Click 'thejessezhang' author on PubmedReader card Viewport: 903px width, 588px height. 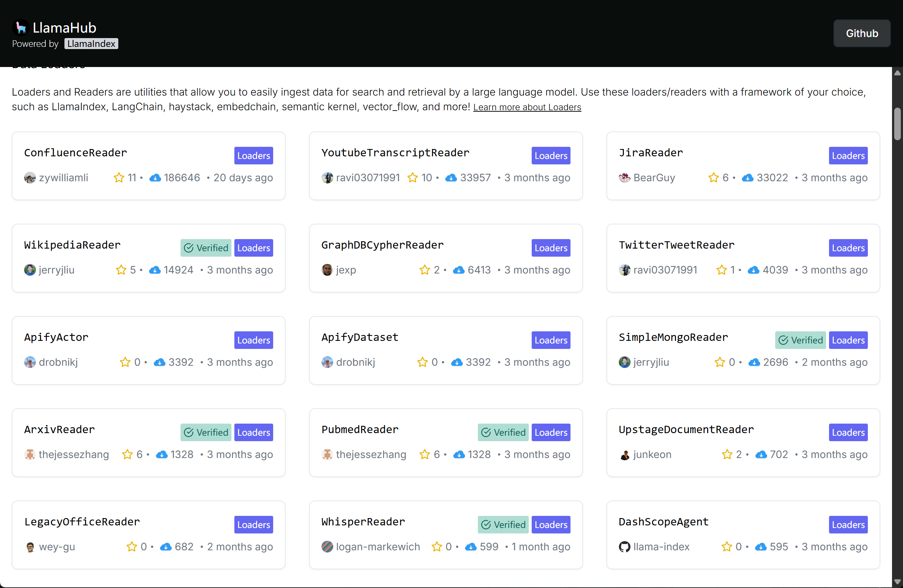coord(371,454)
